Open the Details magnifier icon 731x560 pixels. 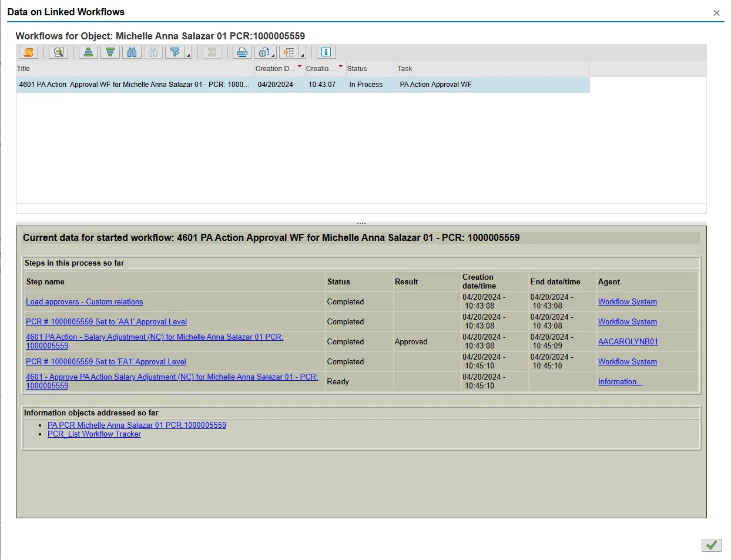[58, 52]
